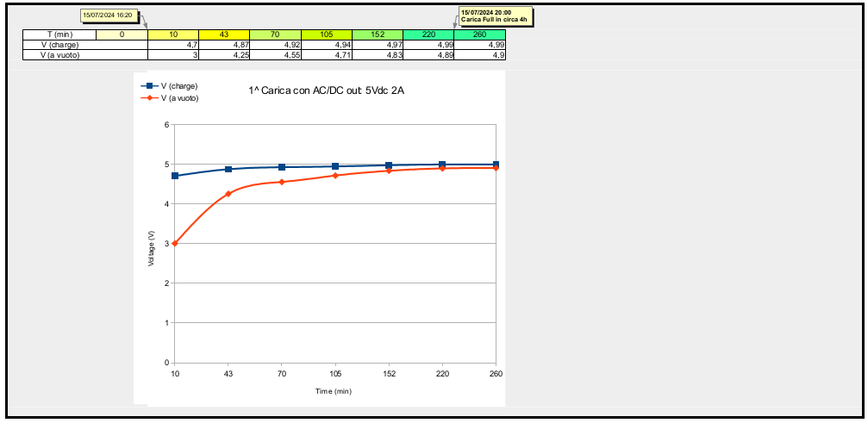The height and width of the screenshot is (423, 868).
Task: Click the 'Voltage (V)' axis title
Action: click(x=152, y=248)
